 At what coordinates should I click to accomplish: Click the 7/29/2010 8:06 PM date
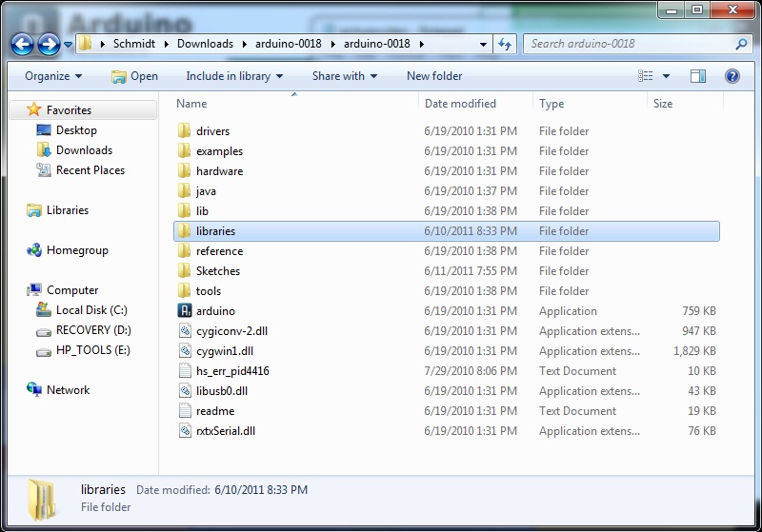471,371
